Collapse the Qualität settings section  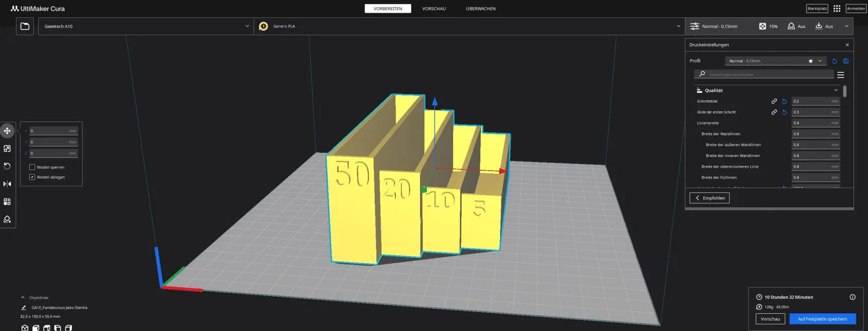point(767,90)
